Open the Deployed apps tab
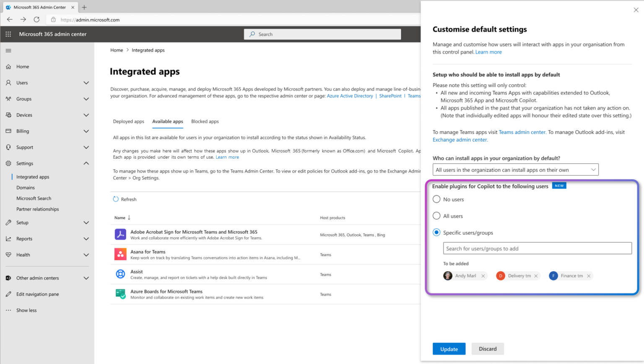Viewport: 644px width, 364px height. pos(128,121)
